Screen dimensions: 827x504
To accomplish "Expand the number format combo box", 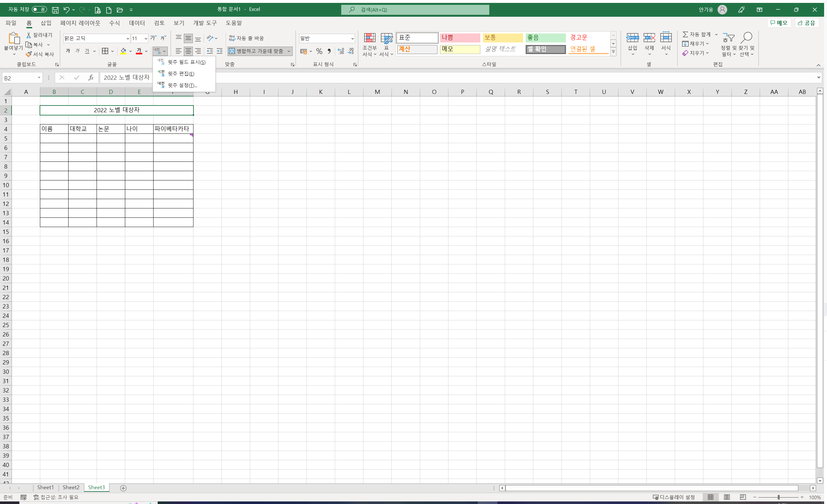I will 352,39.
